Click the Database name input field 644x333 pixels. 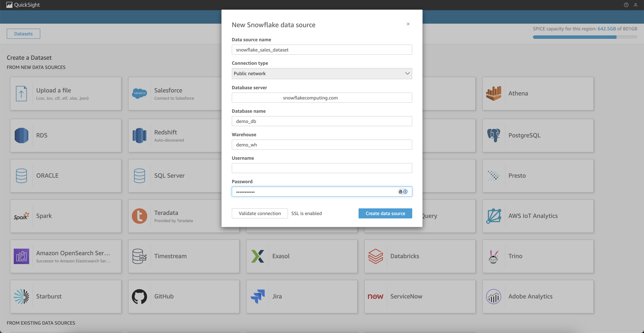322,121
